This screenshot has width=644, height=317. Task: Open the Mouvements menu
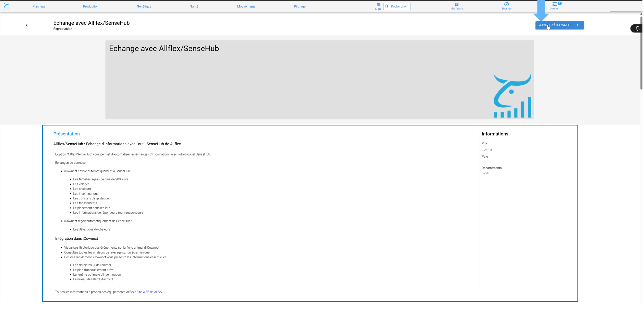click(x=246, y=6)
